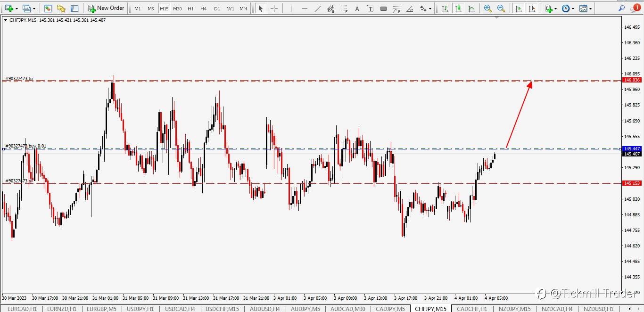Show the Market Watch panel
The image size is (644, 312).
[x=48, y=8]
